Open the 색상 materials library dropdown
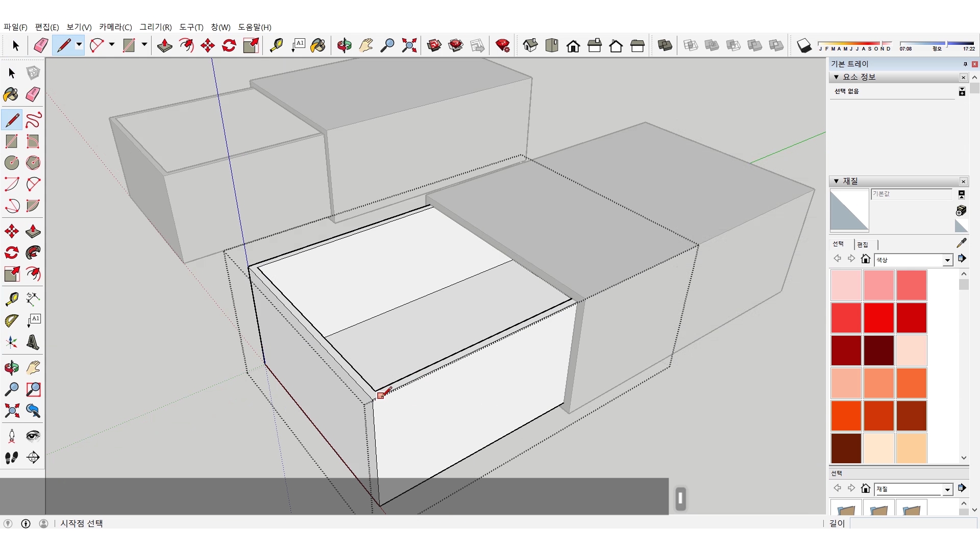This screenshot has height=551, width=980. (x=947, y=260)
